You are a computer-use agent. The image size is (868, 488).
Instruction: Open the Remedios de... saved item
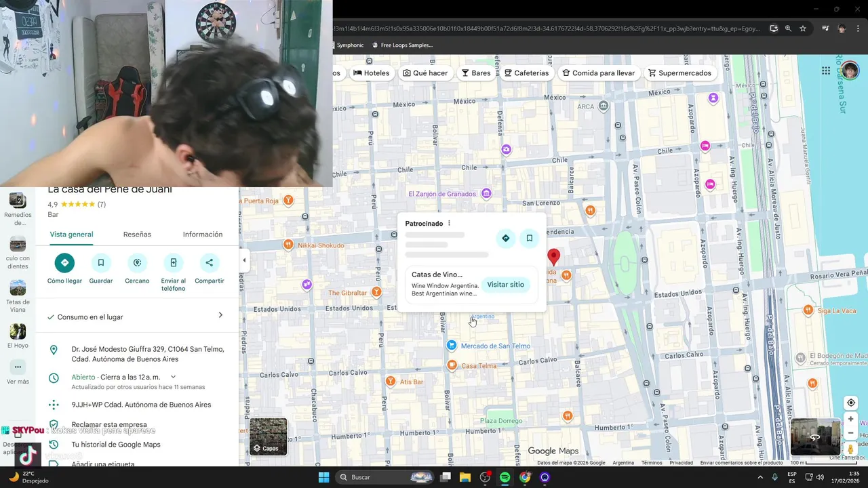pyautogui.click(x=18, y=209)
